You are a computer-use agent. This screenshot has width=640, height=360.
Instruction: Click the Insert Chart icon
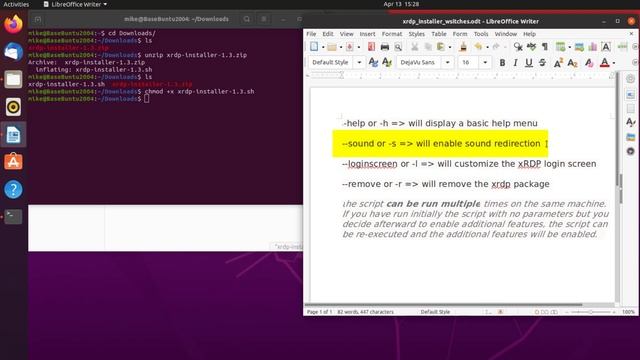[593, 47]
